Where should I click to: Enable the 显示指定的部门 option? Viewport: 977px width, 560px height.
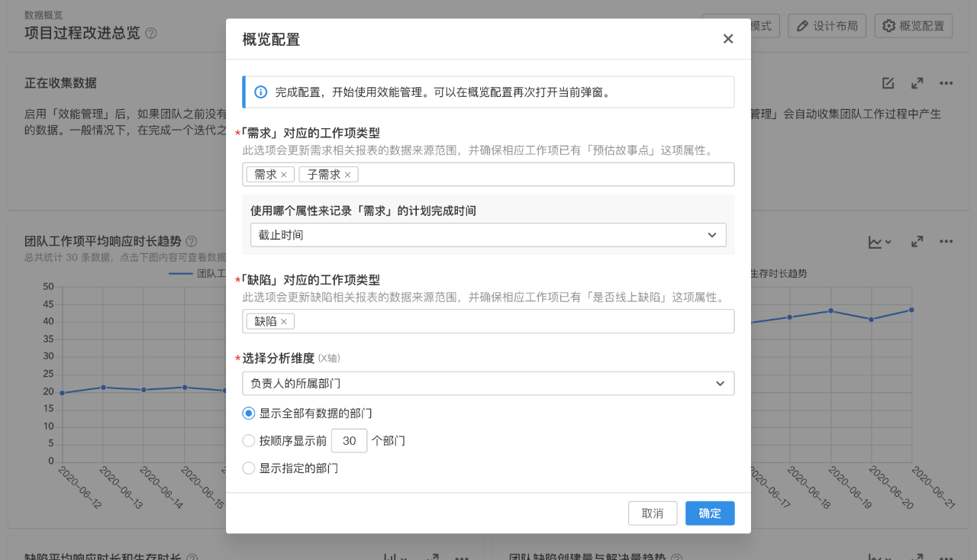[x=248, y=468]
